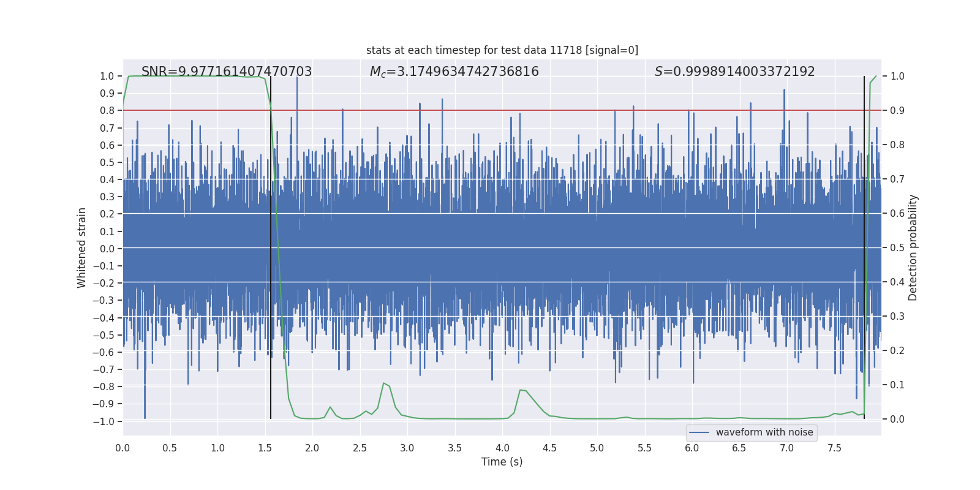Click the S=0.9998 annotation text
The width and height of the screenshot is (980, 490).
tap(734, 72)
